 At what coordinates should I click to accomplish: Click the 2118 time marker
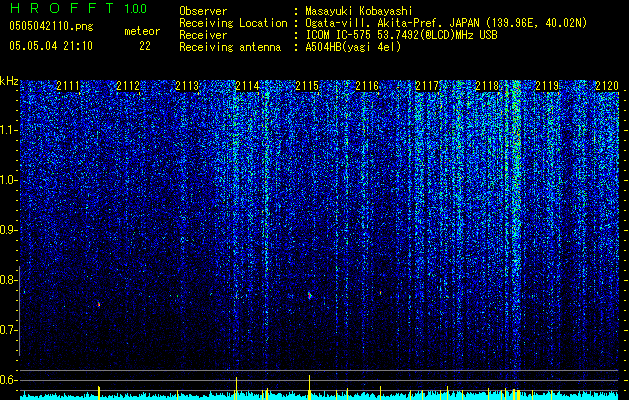[x=487, y=86]
